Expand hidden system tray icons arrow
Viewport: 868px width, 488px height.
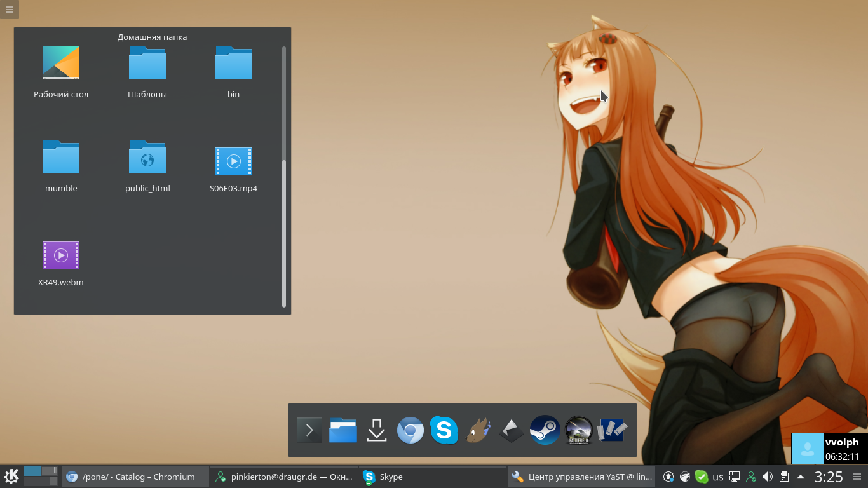coord(801,477)
